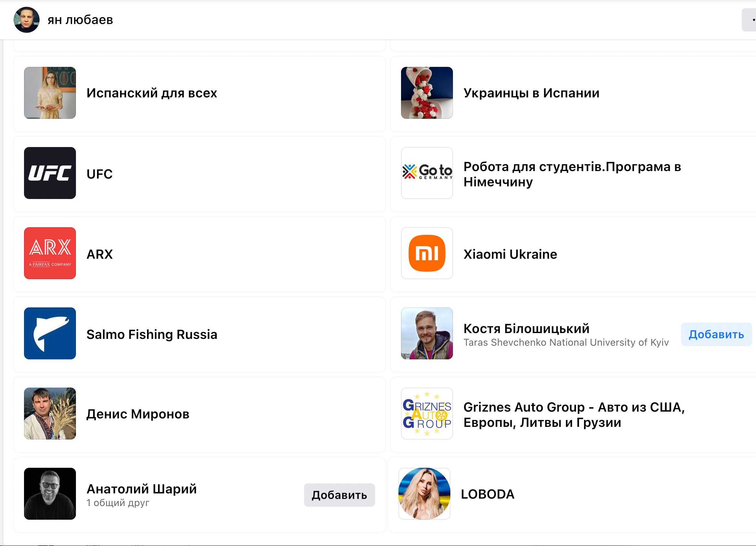Open Денис Миронов profile photo
The width and height of the screenshot is (756, 546).
coord(50,414)
